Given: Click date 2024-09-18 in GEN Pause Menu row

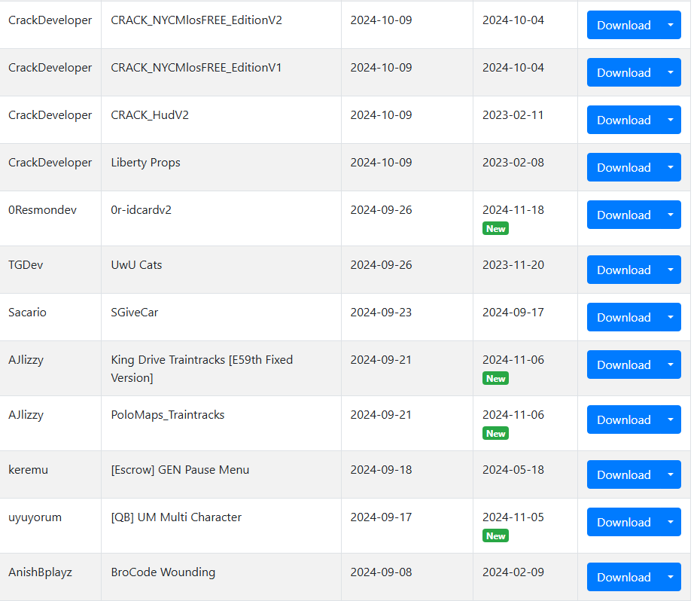Looking at the screenshot, I should click(x=382, y=470).
